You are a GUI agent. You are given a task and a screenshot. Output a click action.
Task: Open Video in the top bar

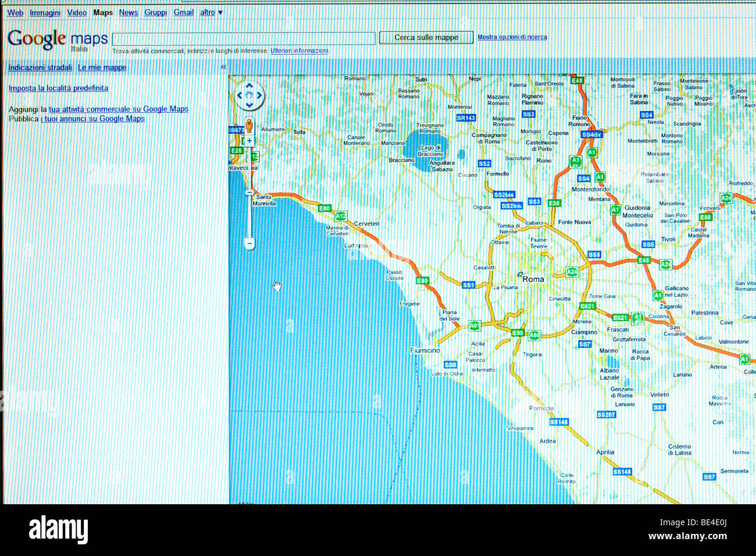pyautogui.click(x=77, y=13)
